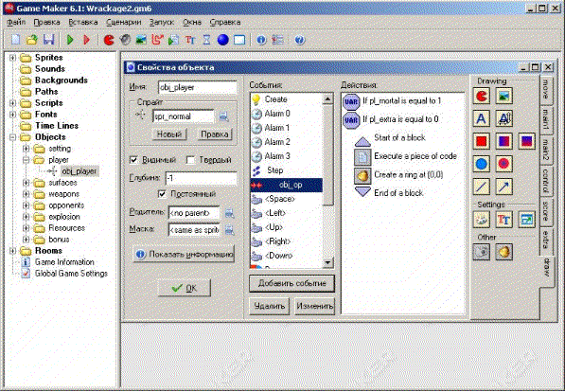Add a path from the toolbar

[157, 40]
